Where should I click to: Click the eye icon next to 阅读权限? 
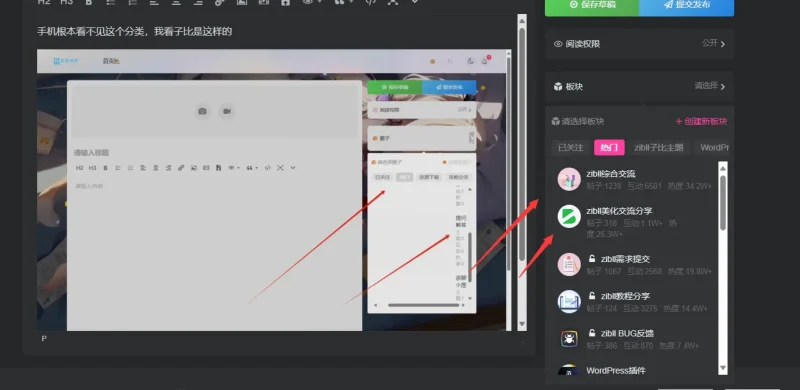coord(558,44)
